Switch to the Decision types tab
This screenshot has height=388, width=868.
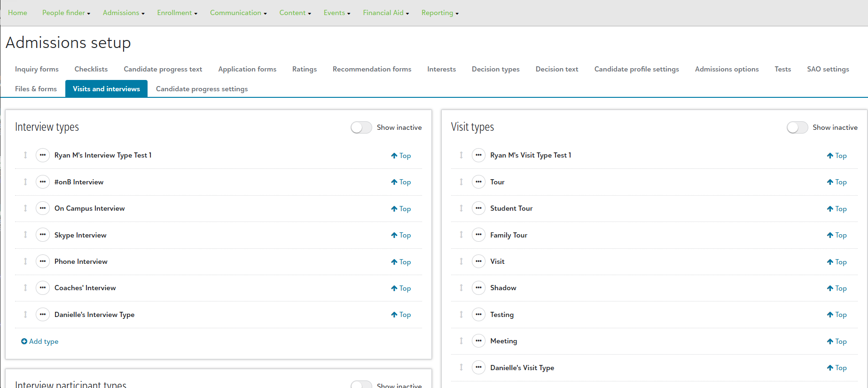click(496, 69)
